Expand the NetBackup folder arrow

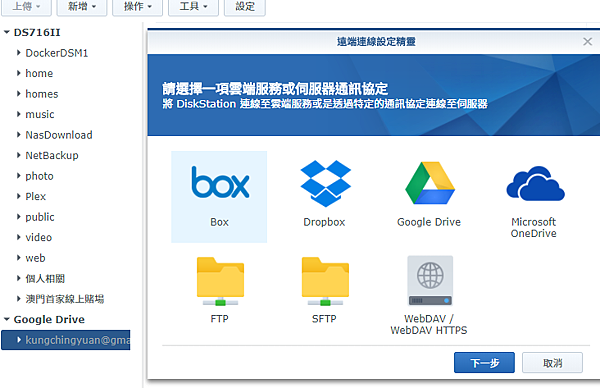(x=18, y=155)
